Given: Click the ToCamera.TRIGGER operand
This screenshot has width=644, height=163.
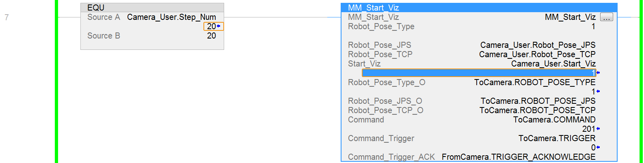Looking at the screenshot, I should point(557,138).
